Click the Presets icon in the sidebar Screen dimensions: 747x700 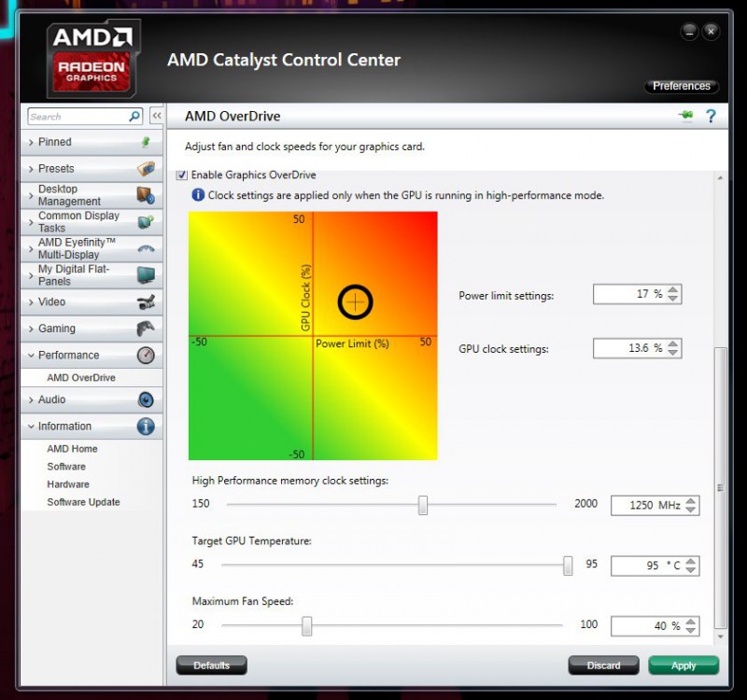tap(146, 169)
